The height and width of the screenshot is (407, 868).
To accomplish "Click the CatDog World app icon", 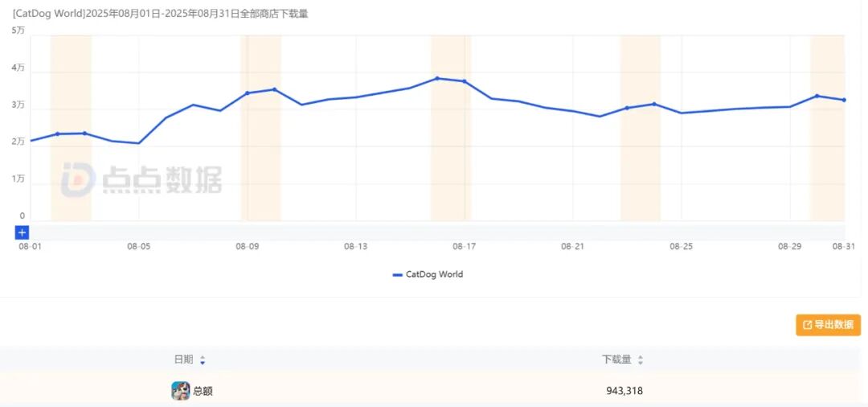I will (x=181, y=391).
